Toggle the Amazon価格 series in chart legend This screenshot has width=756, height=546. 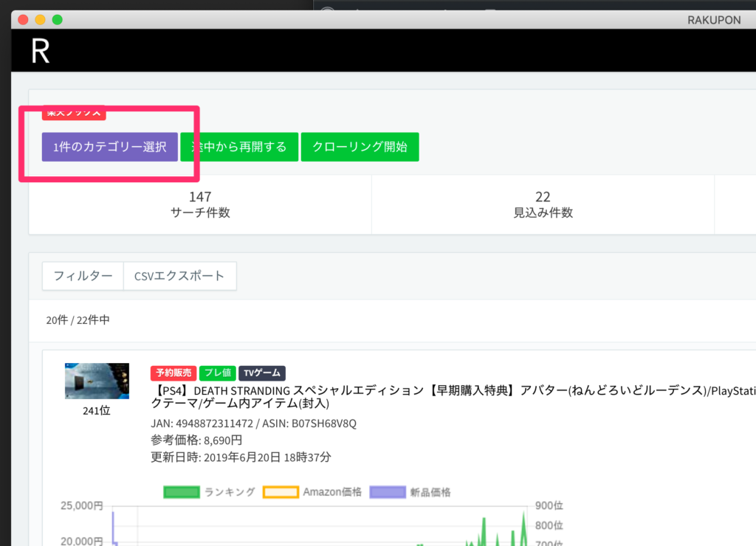313,492
